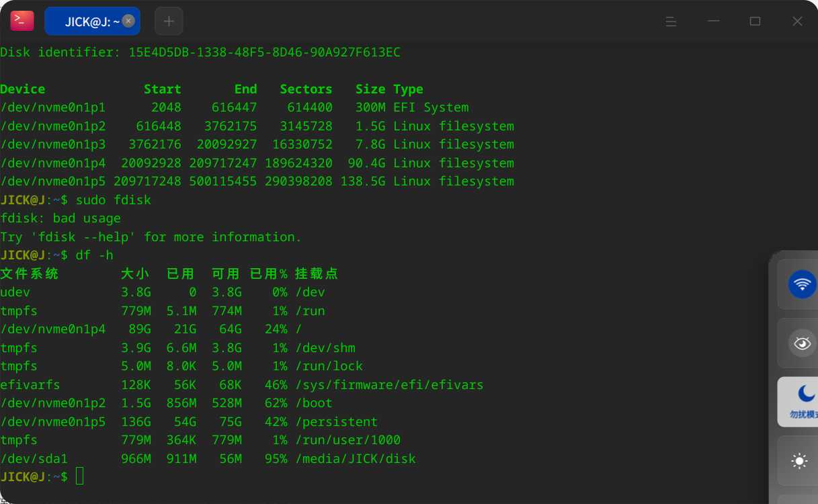Click the terminal prompt cursor on last line
The height and width of the screenshot is (504, 818).
point(80,476)
